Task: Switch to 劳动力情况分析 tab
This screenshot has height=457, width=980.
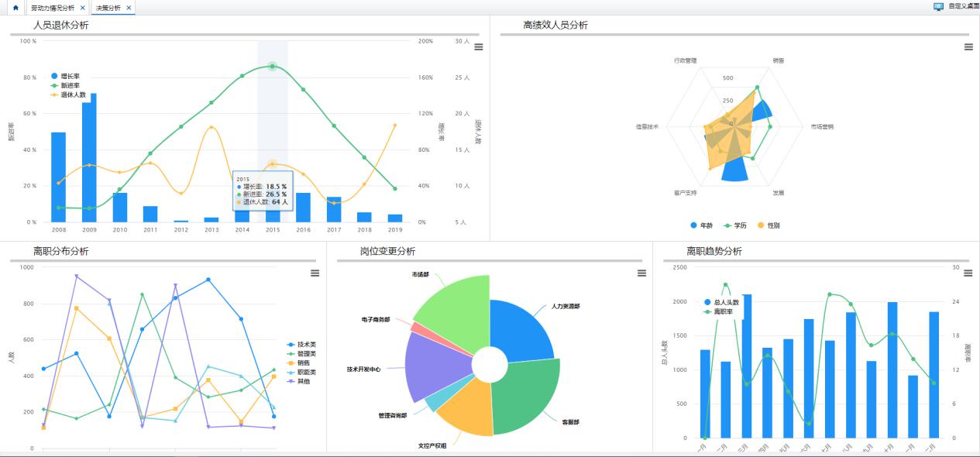Action: click(x=53, y=8)
